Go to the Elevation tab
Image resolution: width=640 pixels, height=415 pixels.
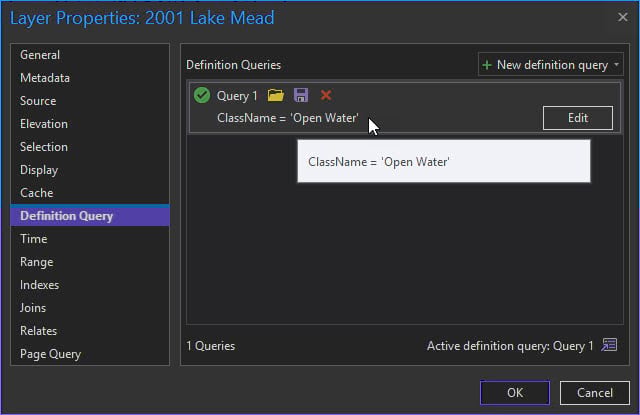pyautogui.click(x=44, y=124)
